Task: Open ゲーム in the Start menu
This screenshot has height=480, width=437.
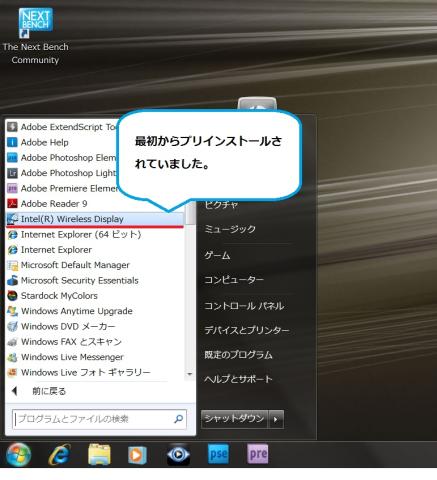Action: (217, 255)
